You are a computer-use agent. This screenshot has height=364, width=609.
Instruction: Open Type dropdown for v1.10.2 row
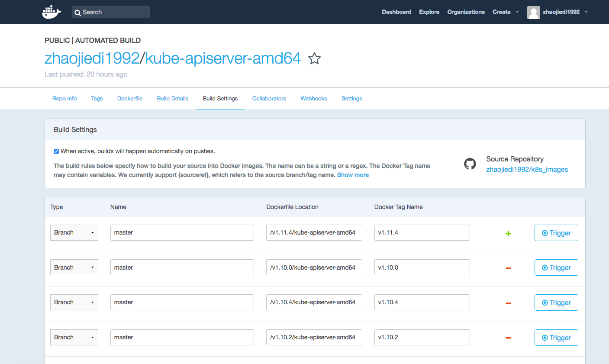[x=74, y=337]
